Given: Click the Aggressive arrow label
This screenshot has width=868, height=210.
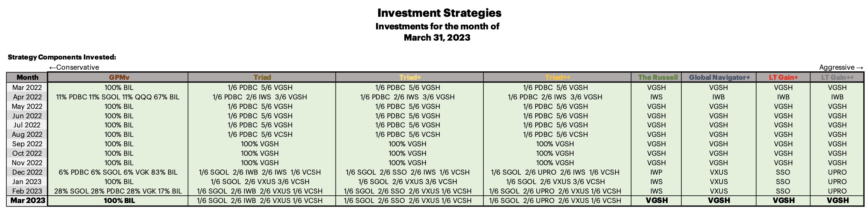Looking at the screenshot, I should [x=841, y=67].
